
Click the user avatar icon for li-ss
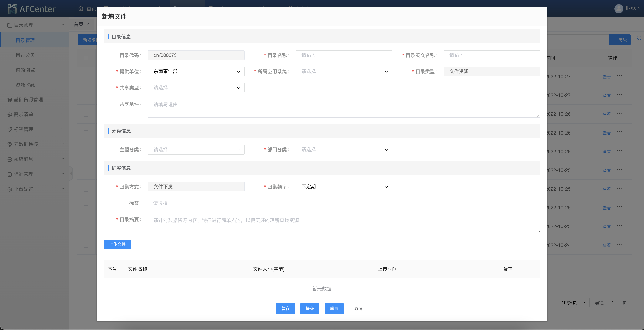coord(619,9)
